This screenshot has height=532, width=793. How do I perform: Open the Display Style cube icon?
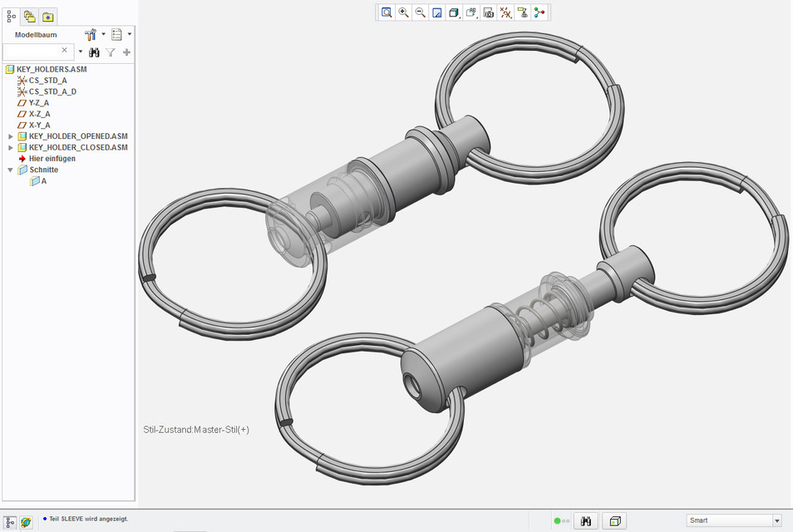click(453, 12)
